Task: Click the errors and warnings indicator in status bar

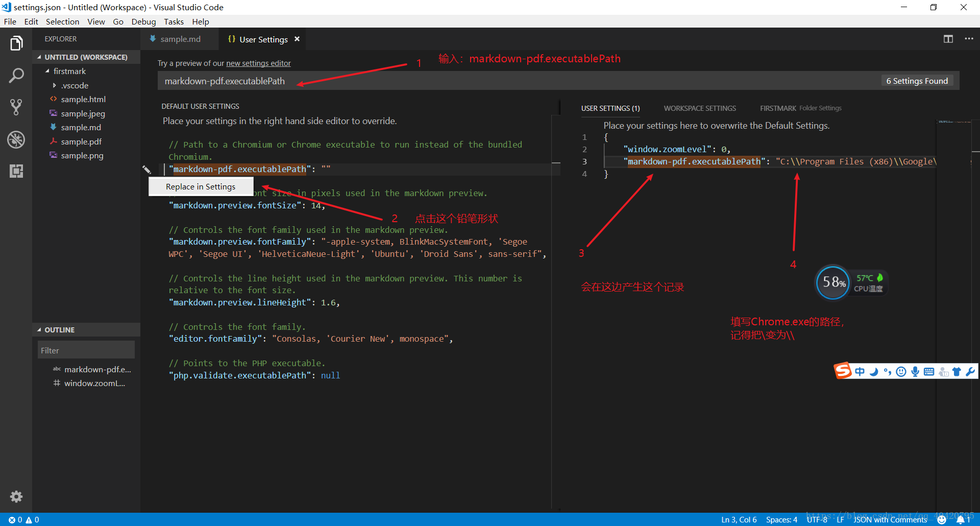Action: 22,519
